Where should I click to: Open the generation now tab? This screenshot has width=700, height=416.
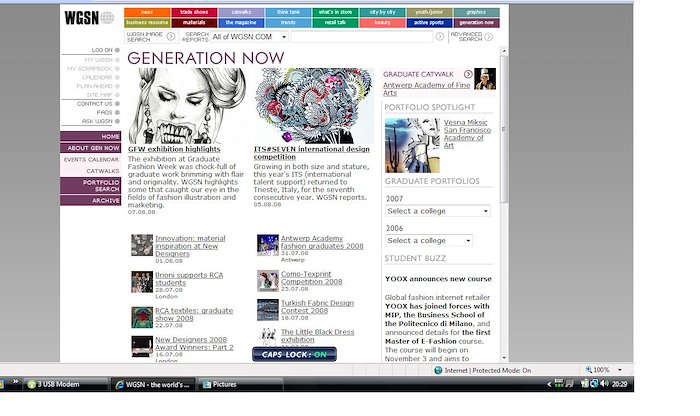coord(476,22)
